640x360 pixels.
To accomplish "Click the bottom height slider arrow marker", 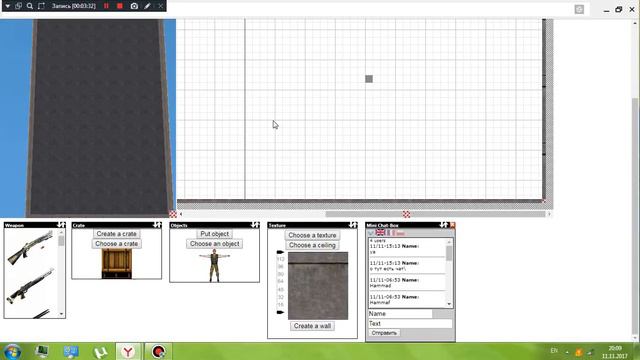I will [280, 312].
